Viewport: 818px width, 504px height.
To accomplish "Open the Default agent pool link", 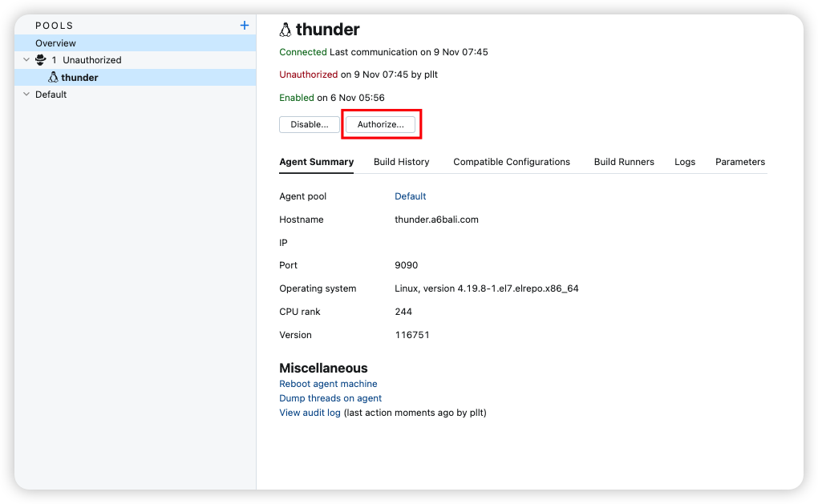I will 410,196.
